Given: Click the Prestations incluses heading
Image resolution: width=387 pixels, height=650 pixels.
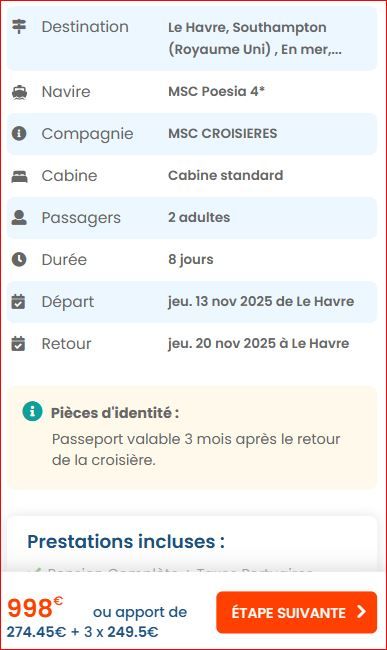Looking at the screenshot, I should (126, 541).
